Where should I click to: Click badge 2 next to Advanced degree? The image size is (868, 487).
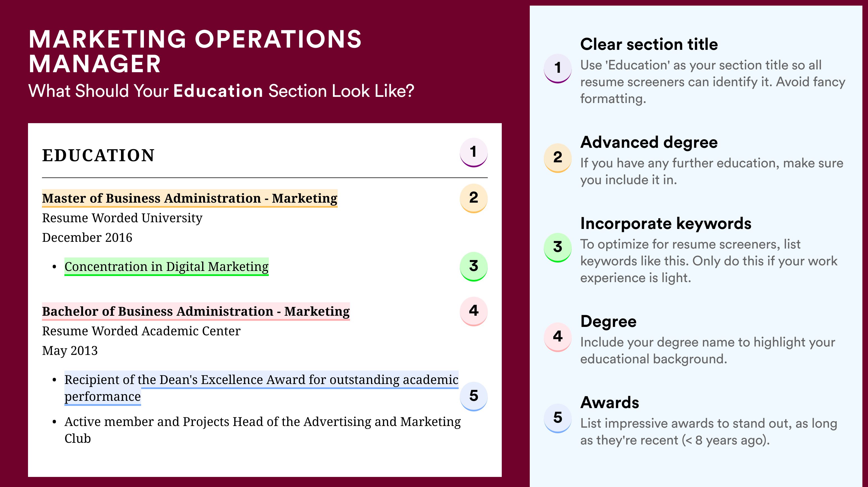(558, 158)
